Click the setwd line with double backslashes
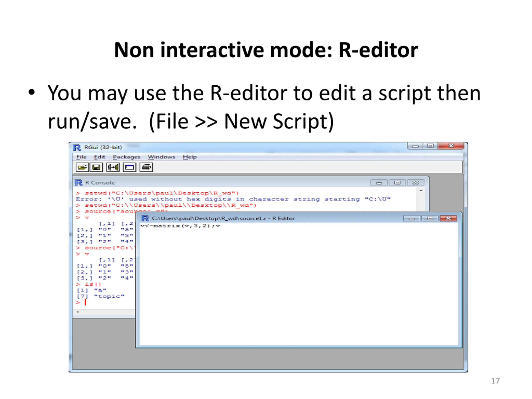 click(x=166, y=205)
